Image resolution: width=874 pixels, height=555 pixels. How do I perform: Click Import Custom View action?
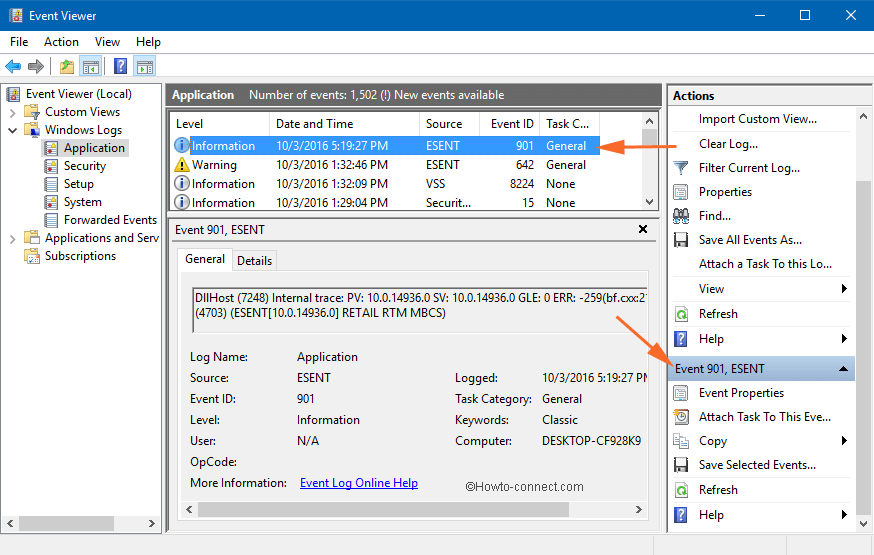click(x=758, y=119)
